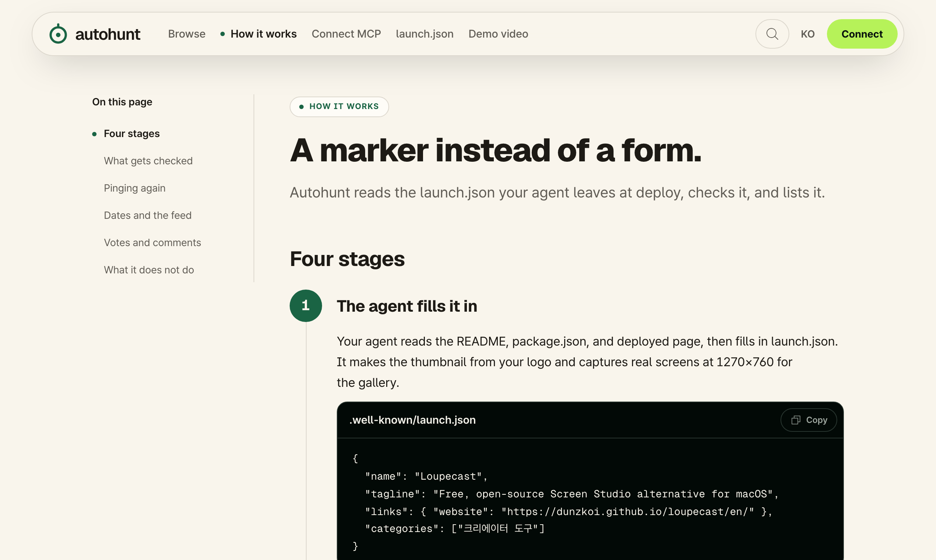
Task: Jump to What gets checked section
Action: click(x=149, y=161)
